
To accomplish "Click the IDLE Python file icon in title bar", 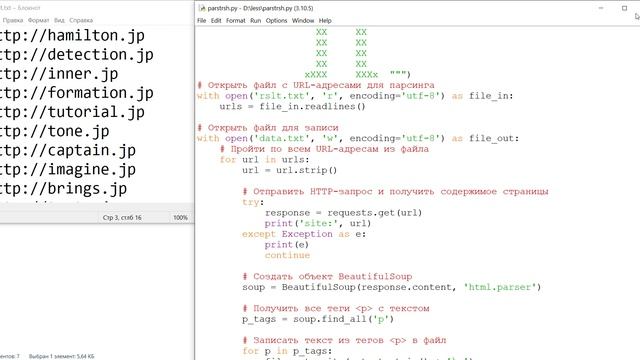I will pos(202,8).
